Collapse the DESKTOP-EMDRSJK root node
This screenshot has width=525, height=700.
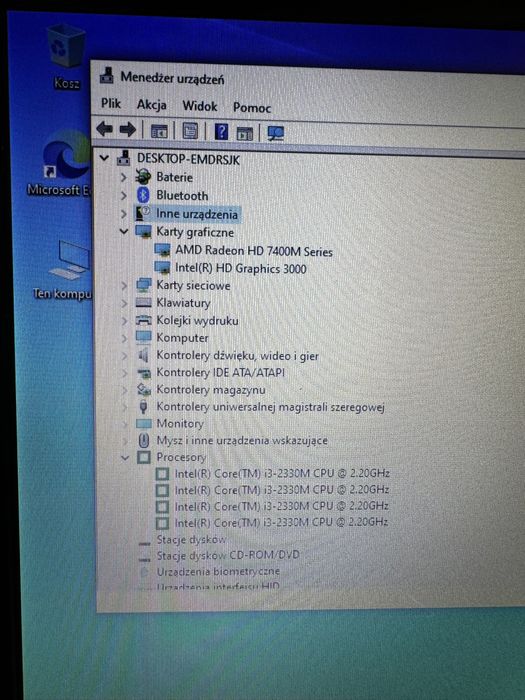click(x=104, y=158)
